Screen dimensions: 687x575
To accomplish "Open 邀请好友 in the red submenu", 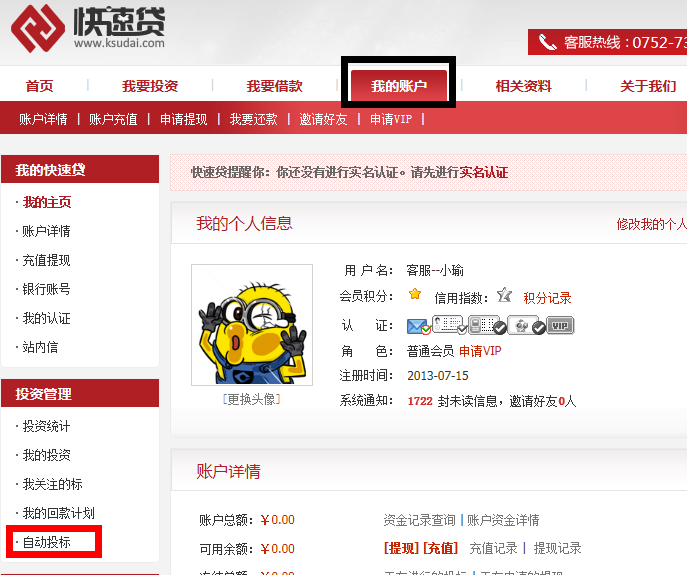I will click(323, 119).
